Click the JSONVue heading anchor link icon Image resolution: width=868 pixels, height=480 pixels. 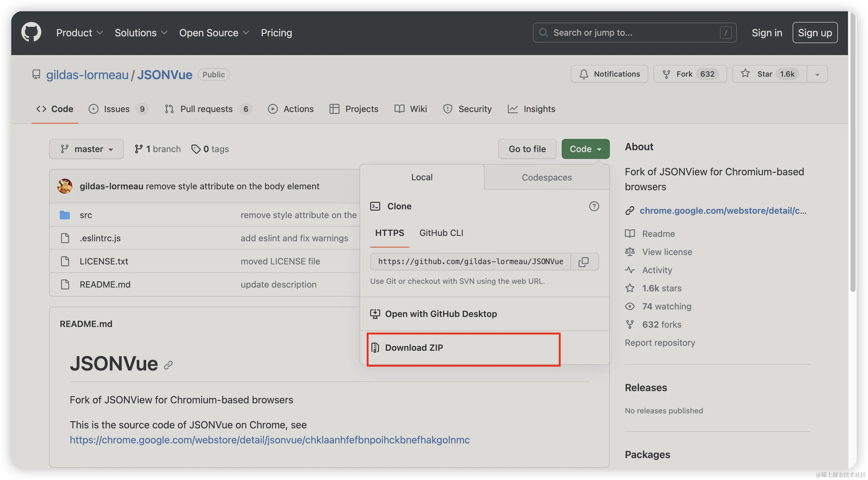point(168,365)
